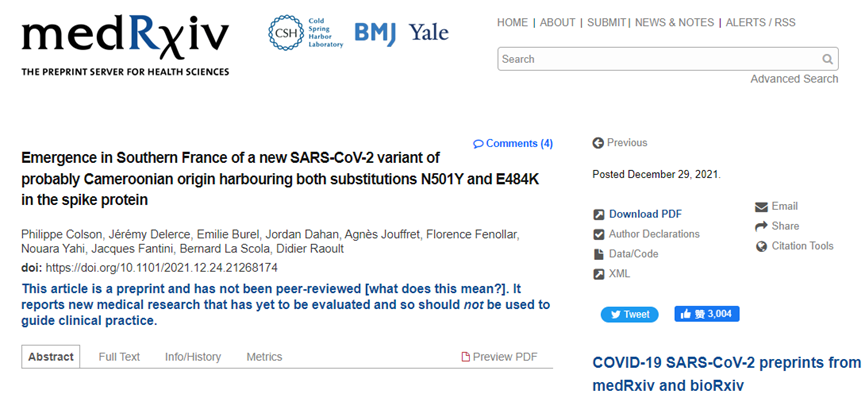Screen dimensions: 865x398
Task: Click the Share arrow icon
Action: click(x=761, y=226)
